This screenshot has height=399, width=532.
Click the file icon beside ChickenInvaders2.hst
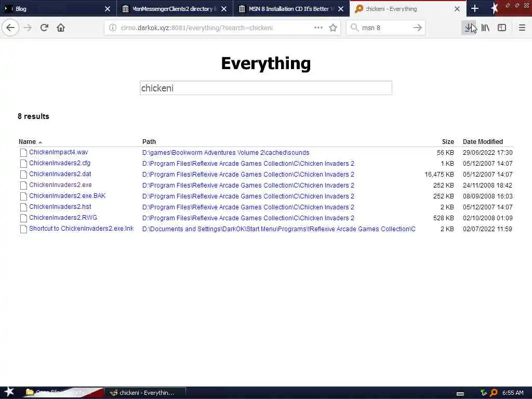tap(23, 207)
